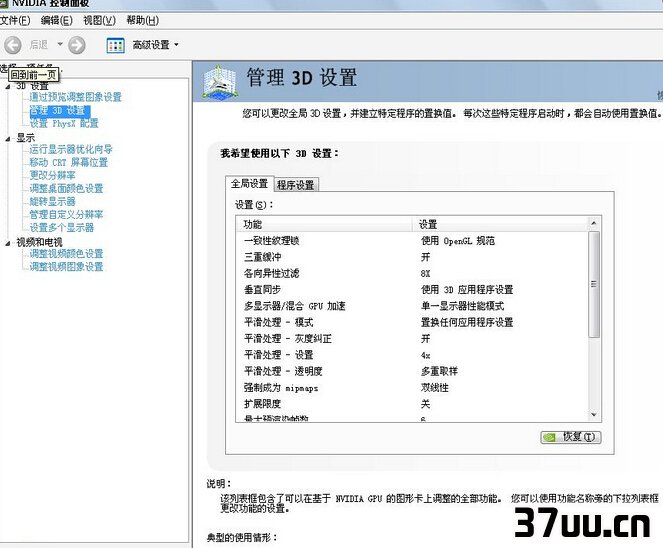
Task: Click the 恢复(T) restore button
Action: click(x=571, y=437)
